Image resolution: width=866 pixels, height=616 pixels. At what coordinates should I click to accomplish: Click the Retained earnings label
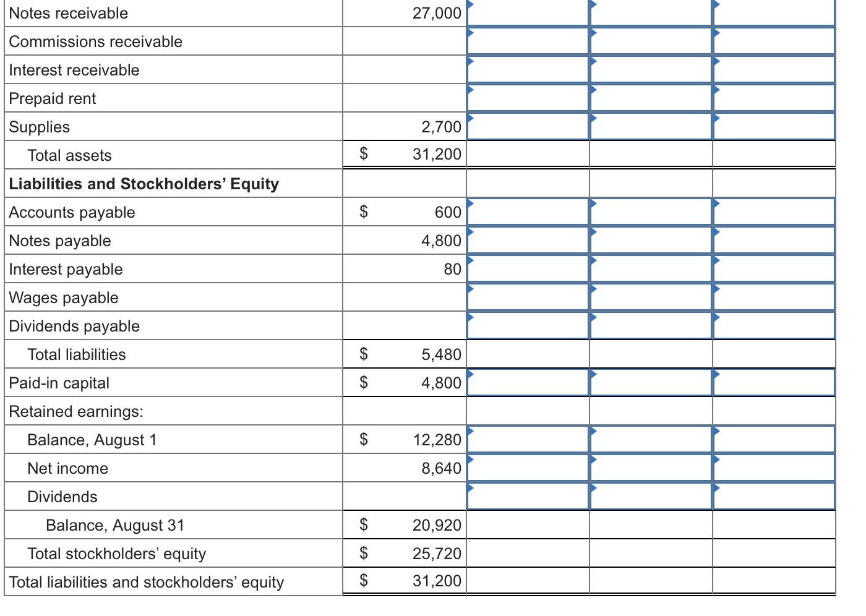(x=76, y=411)
